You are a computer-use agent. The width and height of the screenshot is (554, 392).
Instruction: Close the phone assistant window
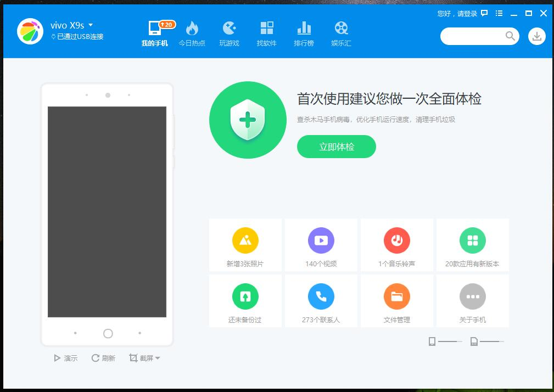pos(544,13)
